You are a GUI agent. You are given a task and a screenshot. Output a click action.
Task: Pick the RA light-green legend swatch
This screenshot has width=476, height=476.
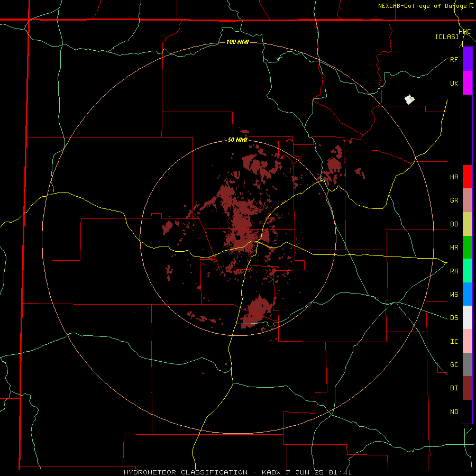[x=467, y=271]
